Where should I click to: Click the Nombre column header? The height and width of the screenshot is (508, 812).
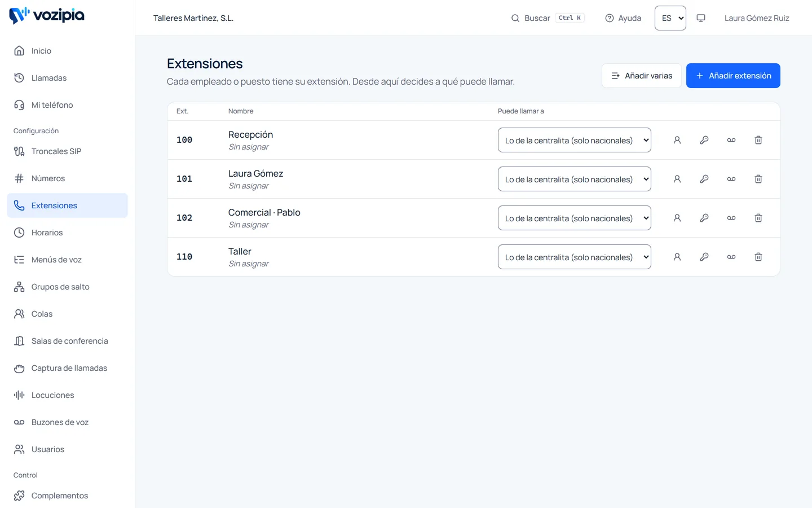pyautogui.click(x=241, y=111)
